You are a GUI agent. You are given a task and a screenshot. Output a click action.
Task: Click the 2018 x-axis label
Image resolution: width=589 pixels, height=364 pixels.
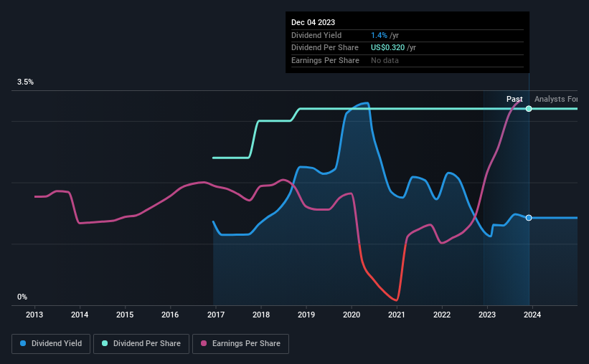(x=261, y=315)
